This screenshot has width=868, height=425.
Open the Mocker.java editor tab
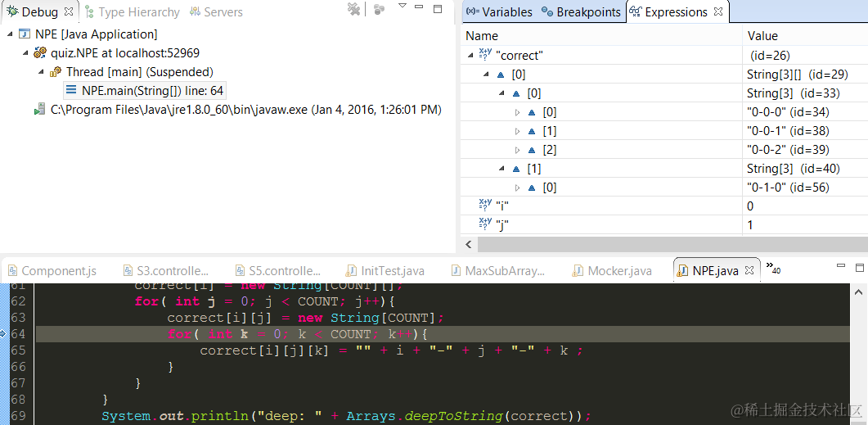tap(612, 271)
